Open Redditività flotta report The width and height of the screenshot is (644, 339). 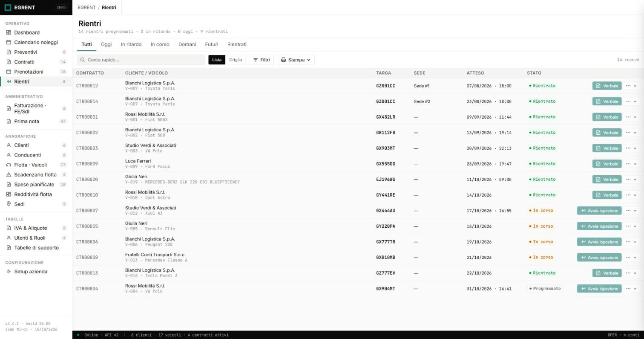coord(36,194)
